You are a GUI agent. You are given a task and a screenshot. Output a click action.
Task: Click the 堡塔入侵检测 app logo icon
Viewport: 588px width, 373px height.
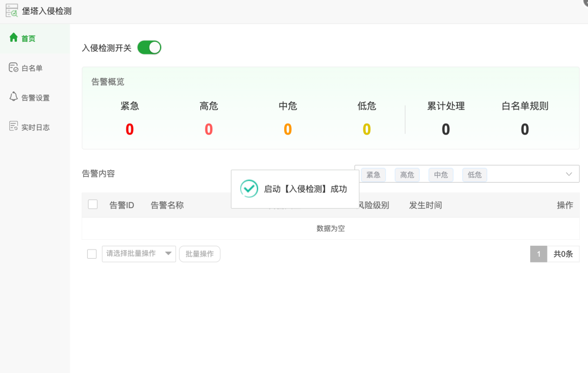pos(11,11)
